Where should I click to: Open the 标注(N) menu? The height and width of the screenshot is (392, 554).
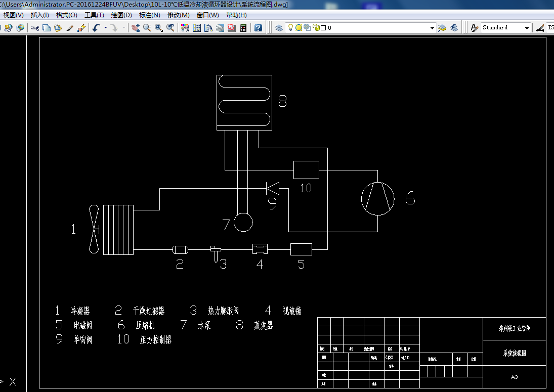(x=149, y=15)
